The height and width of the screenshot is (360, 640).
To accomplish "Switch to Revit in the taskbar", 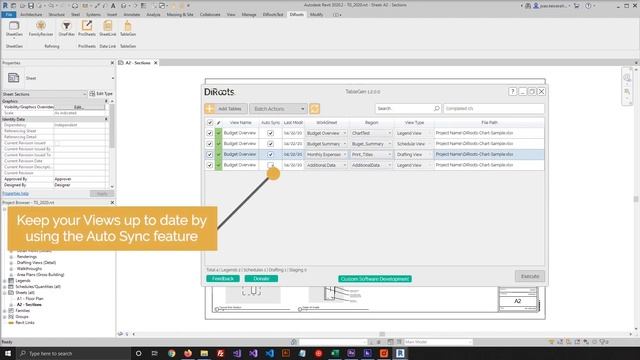I will [400, 353].
